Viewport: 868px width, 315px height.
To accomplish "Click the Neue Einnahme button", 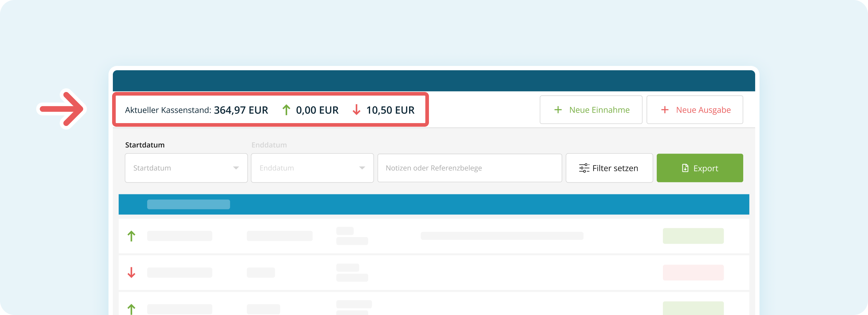I will click(x=591, y=110).
